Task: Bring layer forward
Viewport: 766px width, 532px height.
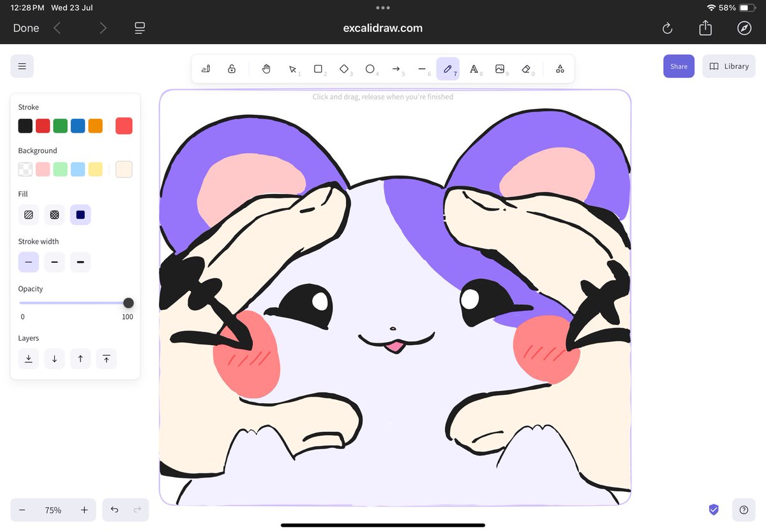Action: [80, 359]
